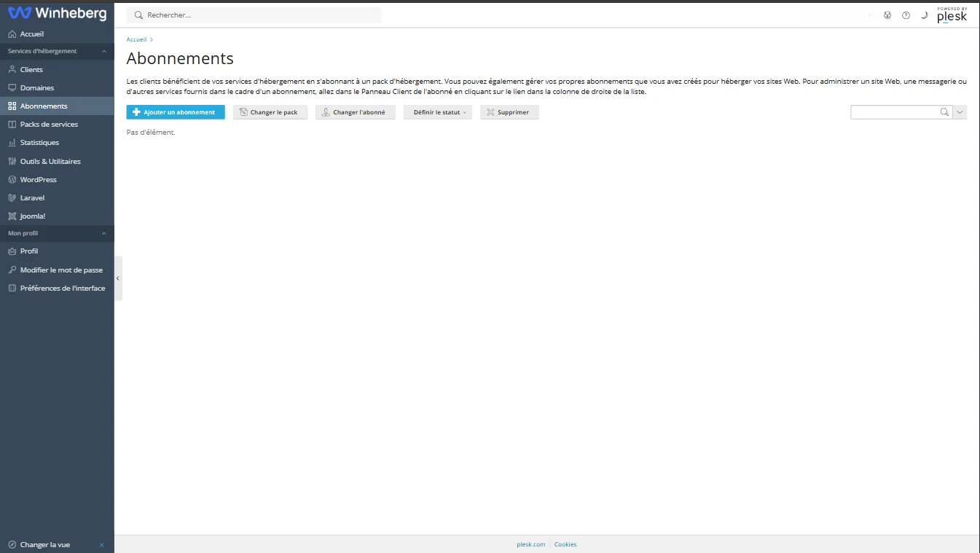
Task: Dismiss Changer la vue with the x
Action: [x=101, y=545]
